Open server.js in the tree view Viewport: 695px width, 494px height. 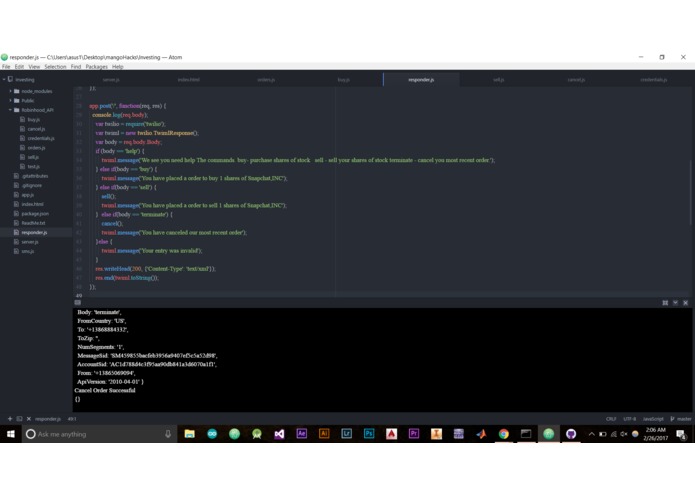coord(30,242)
